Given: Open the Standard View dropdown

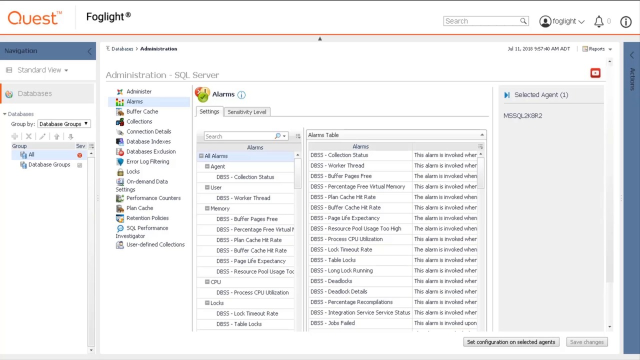Looking at the screenshot, I should 42,70.
